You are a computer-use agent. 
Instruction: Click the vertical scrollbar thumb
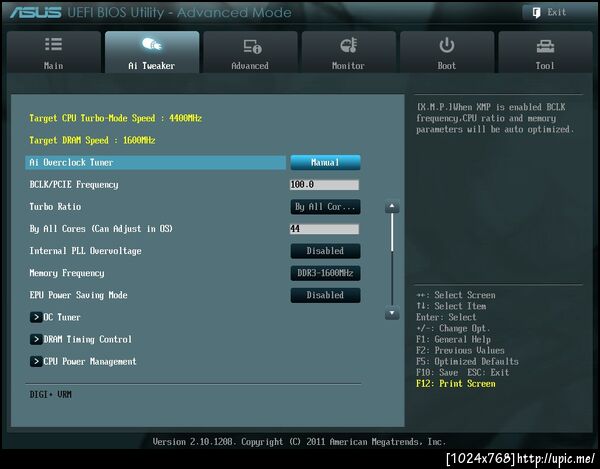(392, 233)
